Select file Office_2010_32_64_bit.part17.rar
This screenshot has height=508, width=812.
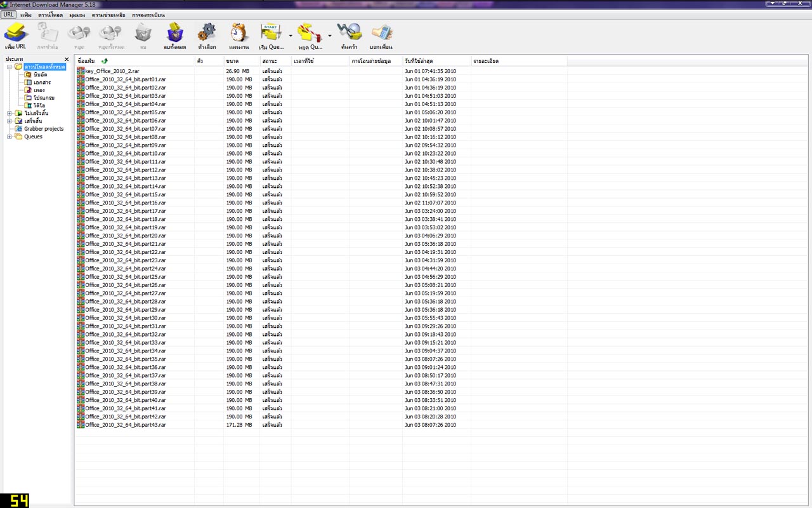126,211
